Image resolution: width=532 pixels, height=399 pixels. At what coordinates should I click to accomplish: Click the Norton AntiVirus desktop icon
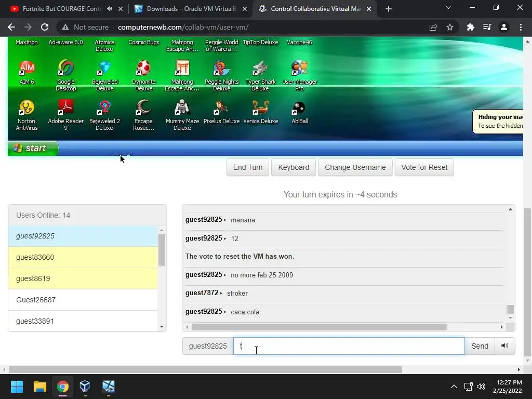tap(26, 115)
